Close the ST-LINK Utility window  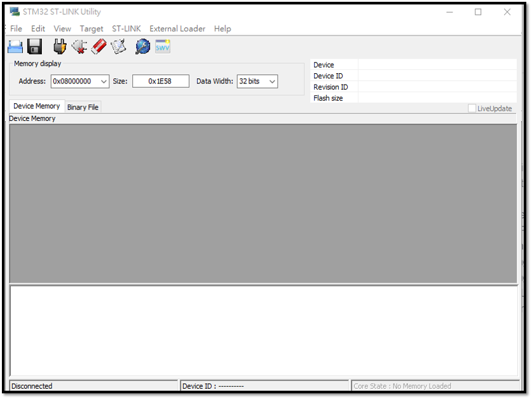pyautogui.click(x=507, y=12)
